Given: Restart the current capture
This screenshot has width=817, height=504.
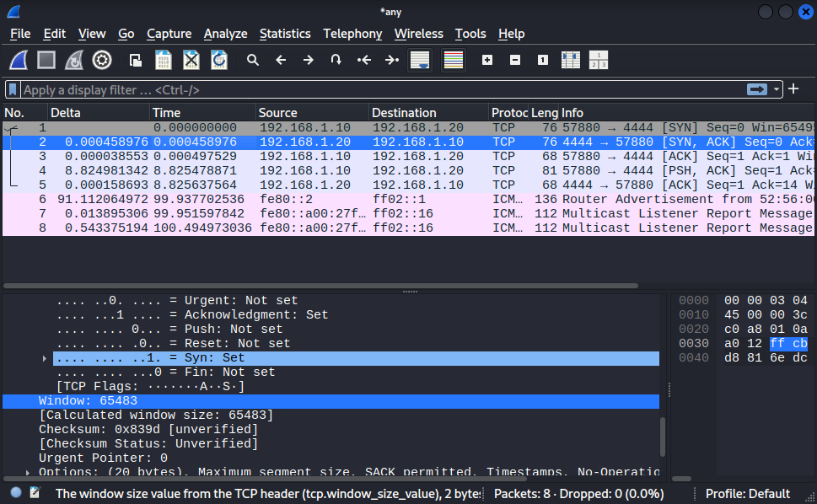Looking at the screenshot, I should click(74, 60).
